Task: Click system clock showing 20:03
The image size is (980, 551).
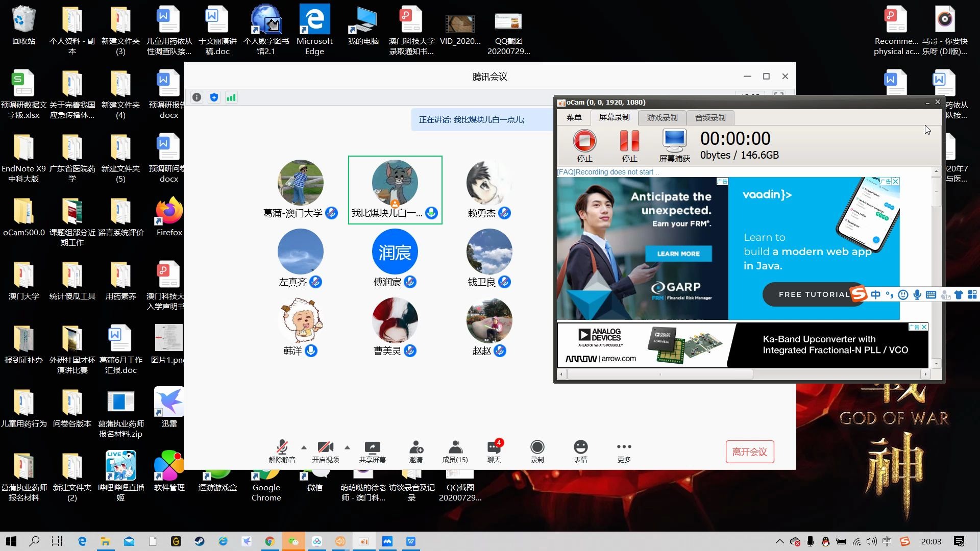Action: pyautogui.click(x=932, y=541)
